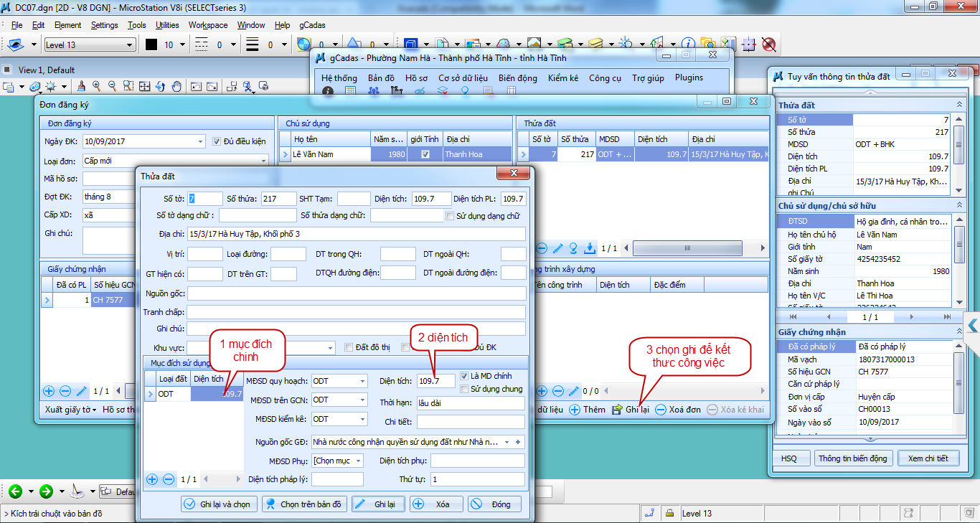Open the Biến động menu in gCadas

pyautogui.click(x=517, y=77)
